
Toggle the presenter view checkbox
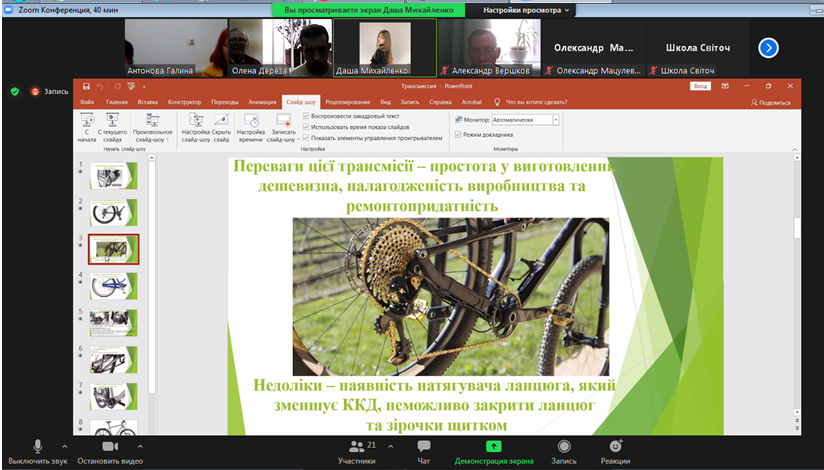click(x=458, y=134)
